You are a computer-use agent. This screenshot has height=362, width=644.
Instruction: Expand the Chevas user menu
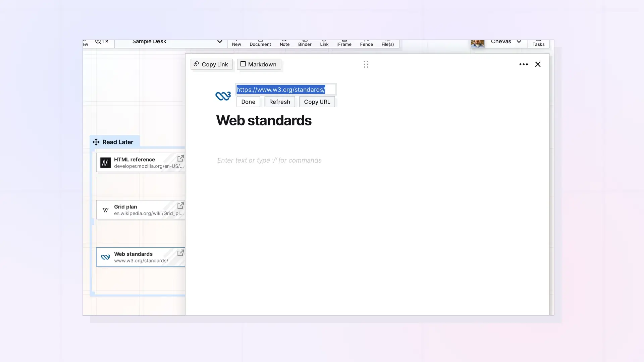point(519,42)
